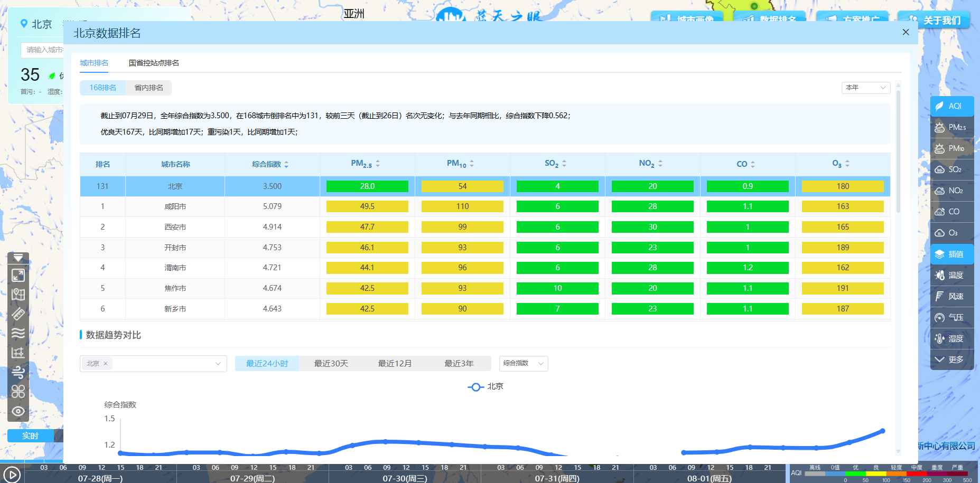Click 北京 PM2.5 value 28.0 cell

367,186
